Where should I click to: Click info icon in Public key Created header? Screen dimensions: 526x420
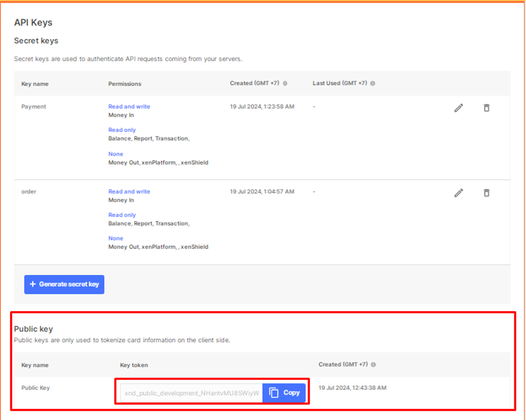coord(373,365)
